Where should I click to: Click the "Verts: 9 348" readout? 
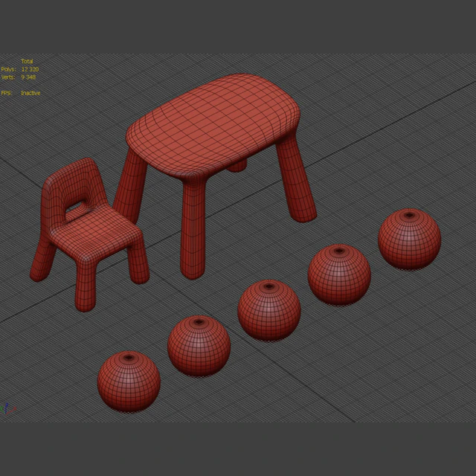click(19, 77)
